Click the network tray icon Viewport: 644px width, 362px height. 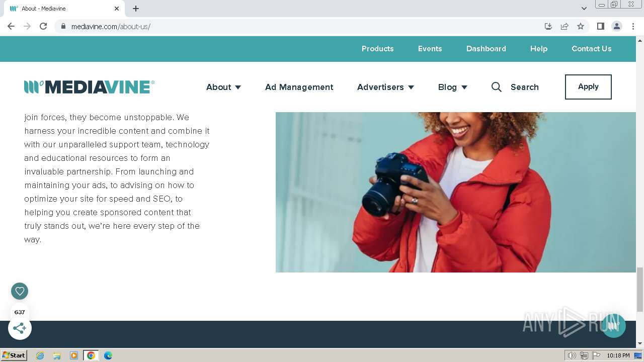click(584, 355)
